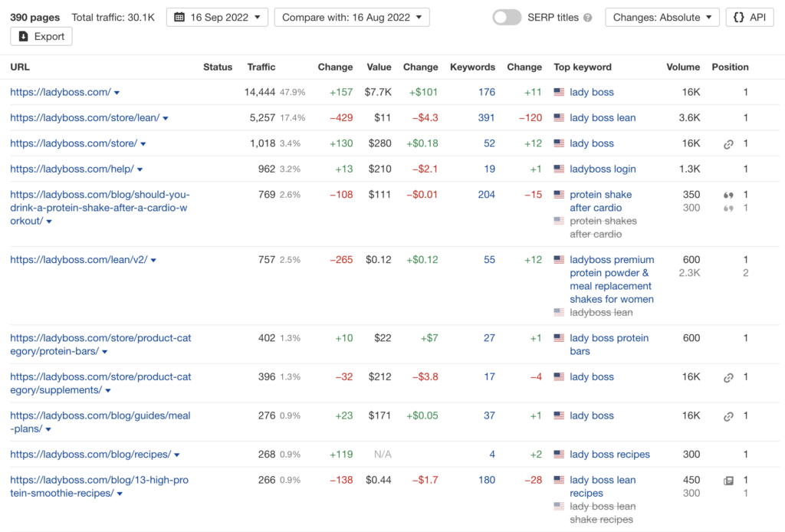Click the value change +$101
This screenshot has height=532, width=785.
click(x=423, y=92)
